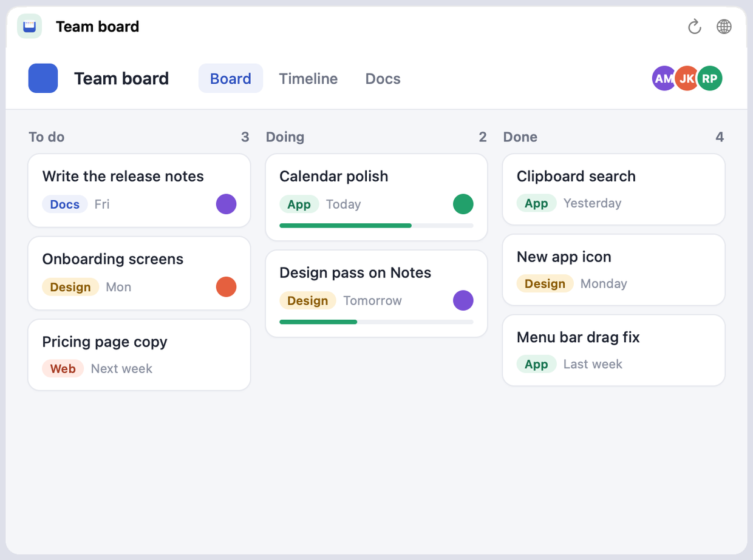The image size is (753, 560).
Task: Click the Web tag on Pricing page copy
Action: tap(63, 368)
